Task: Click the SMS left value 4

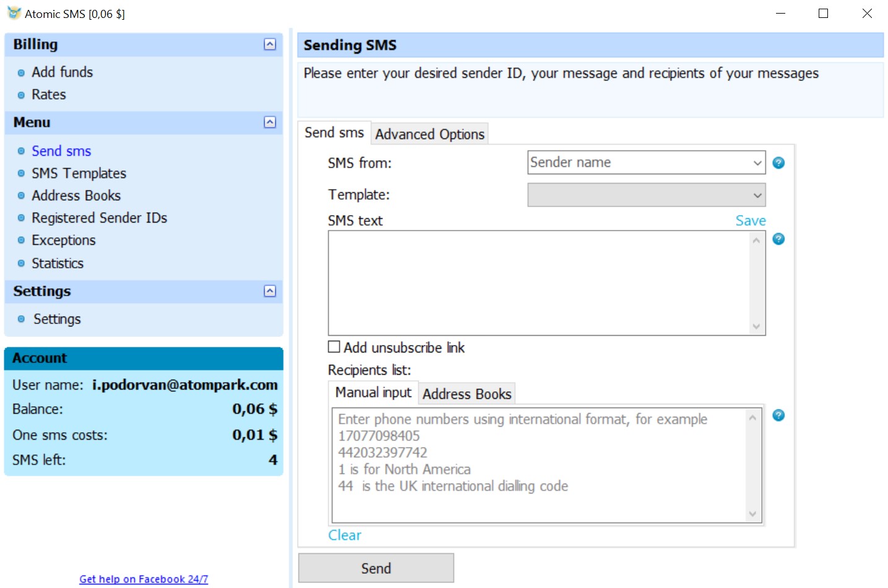Action: tap(273, 460)
